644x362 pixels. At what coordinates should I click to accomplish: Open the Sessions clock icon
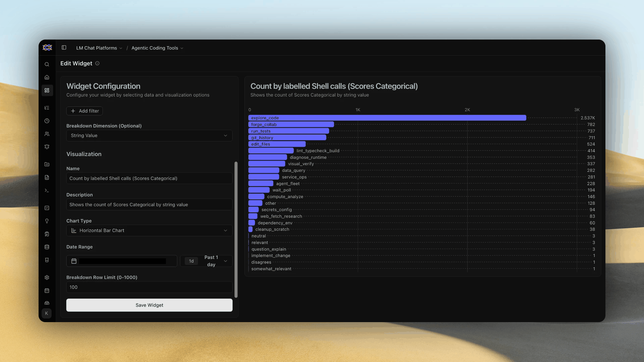[x=47, y=121]
